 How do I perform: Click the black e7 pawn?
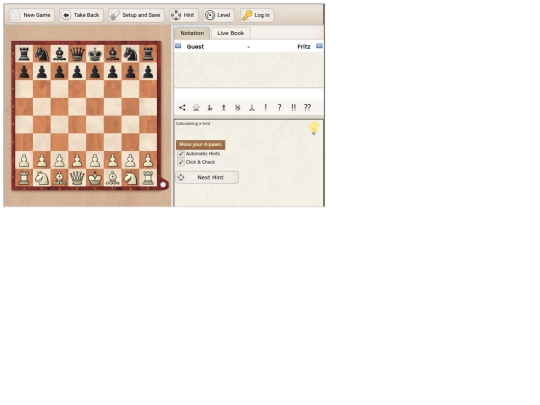coord(95,72)
